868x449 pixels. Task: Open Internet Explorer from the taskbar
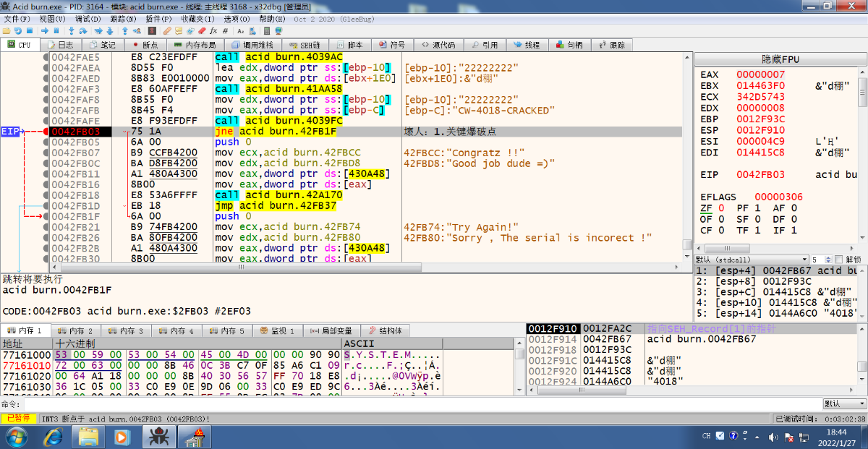point(53,436)
